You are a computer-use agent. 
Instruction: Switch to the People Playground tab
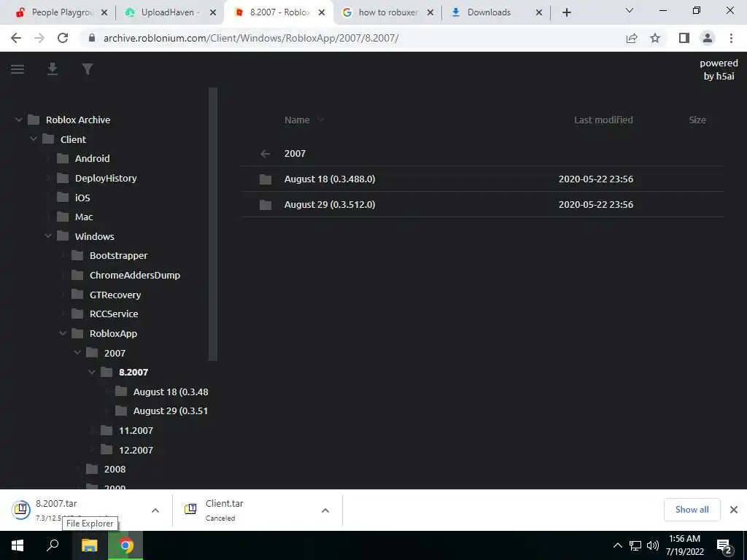coord(62,12)
